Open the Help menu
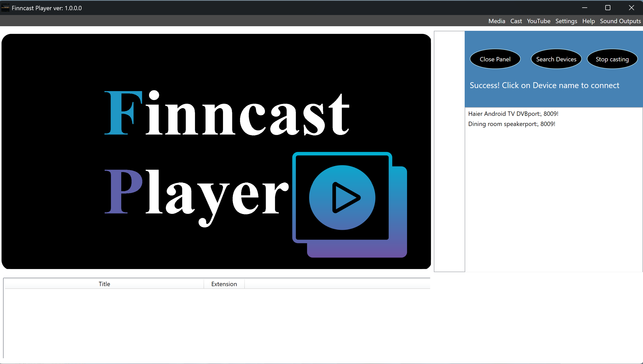This screenshot has width=643, height=364. (588, 21)
